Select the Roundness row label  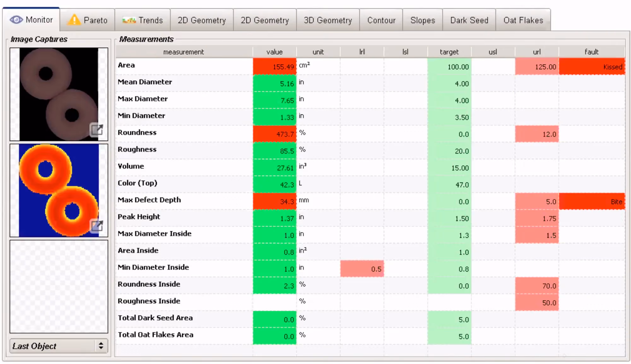(x=137, y=132)
